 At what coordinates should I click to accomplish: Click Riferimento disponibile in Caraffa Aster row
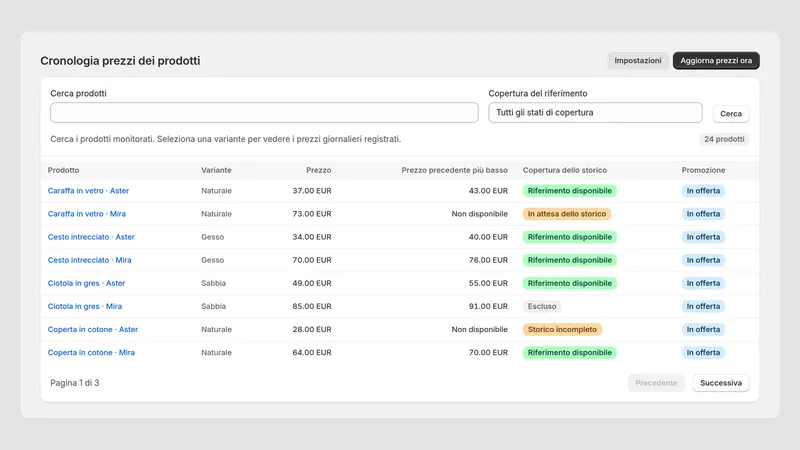pos(569,191)
